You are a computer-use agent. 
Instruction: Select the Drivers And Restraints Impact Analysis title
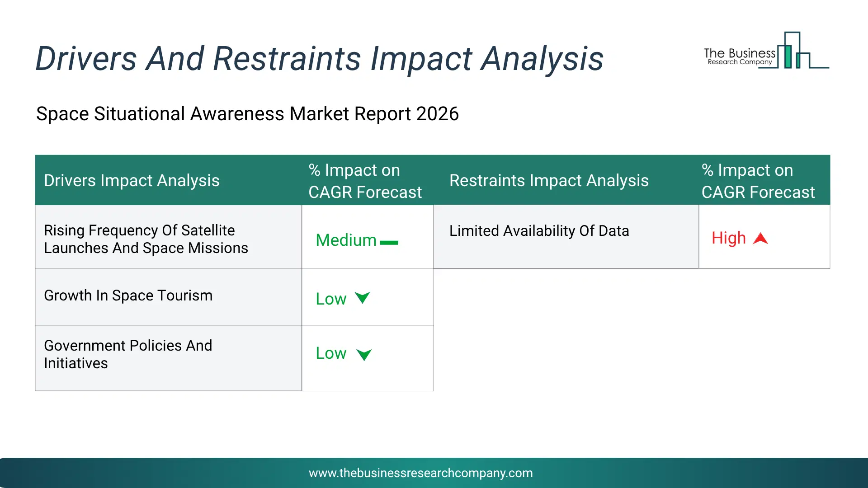320,59
